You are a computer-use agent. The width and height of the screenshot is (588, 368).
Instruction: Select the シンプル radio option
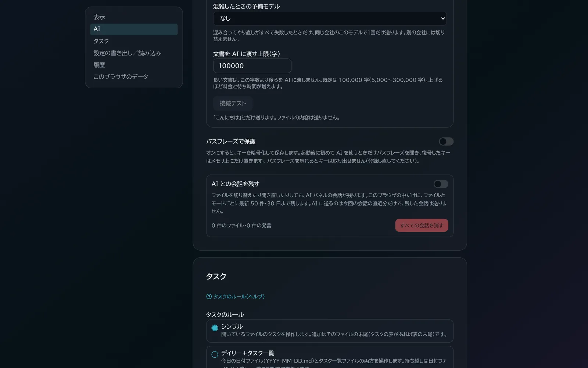215,328
